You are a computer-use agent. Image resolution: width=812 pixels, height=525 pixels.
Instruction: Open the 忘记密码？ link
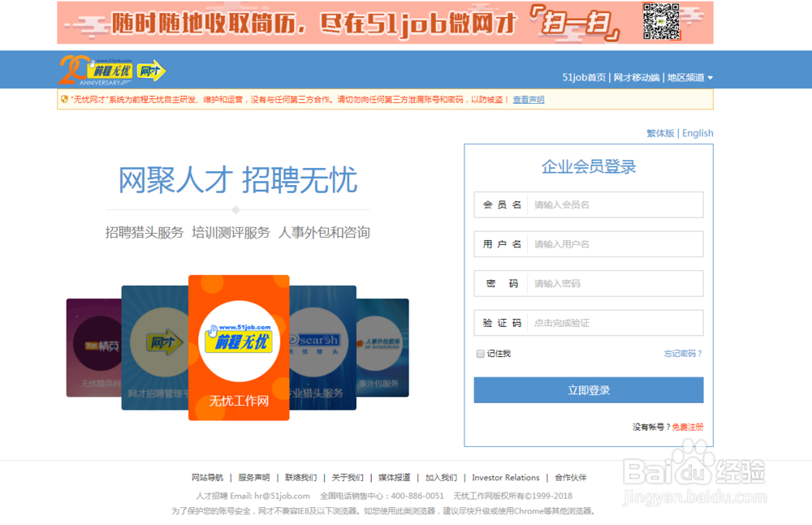pos(683,354)
